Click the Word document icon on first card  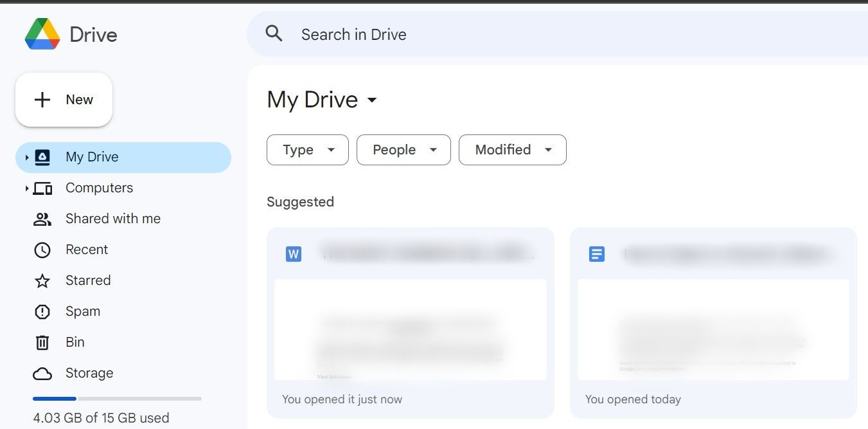coord(294,253)
